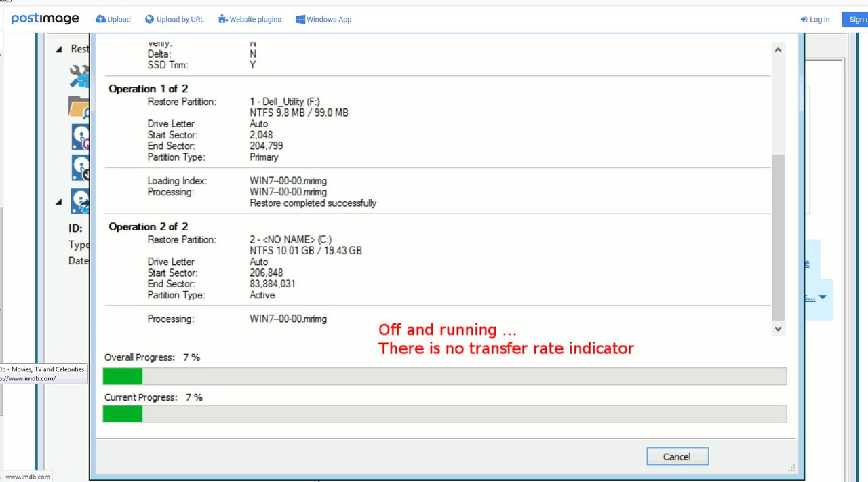
Task: Click the 'ID:' label in the sidebar
Action: point(75,228)
